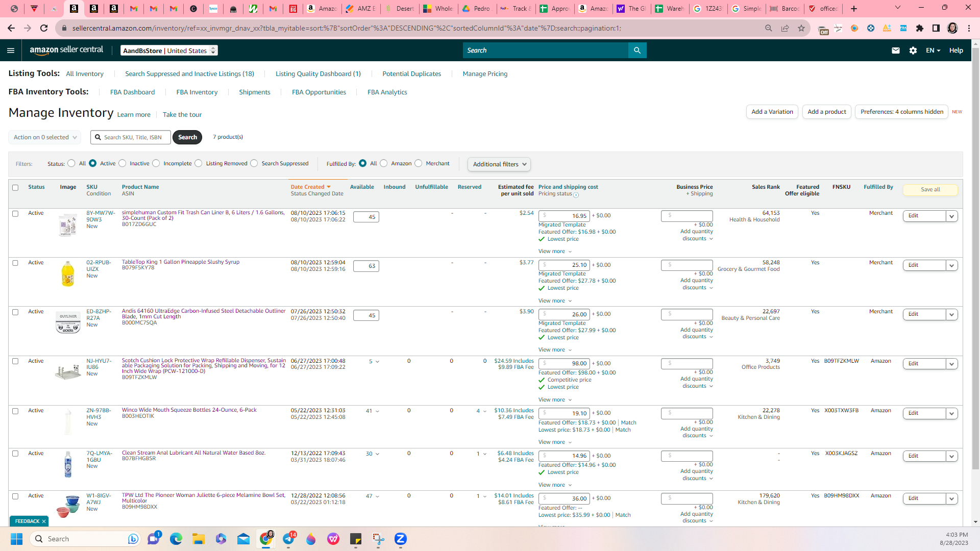The width and height of the screenshot is (980, 551).
Task: Open the All Inventory listing tool
Action: (85, 74)
